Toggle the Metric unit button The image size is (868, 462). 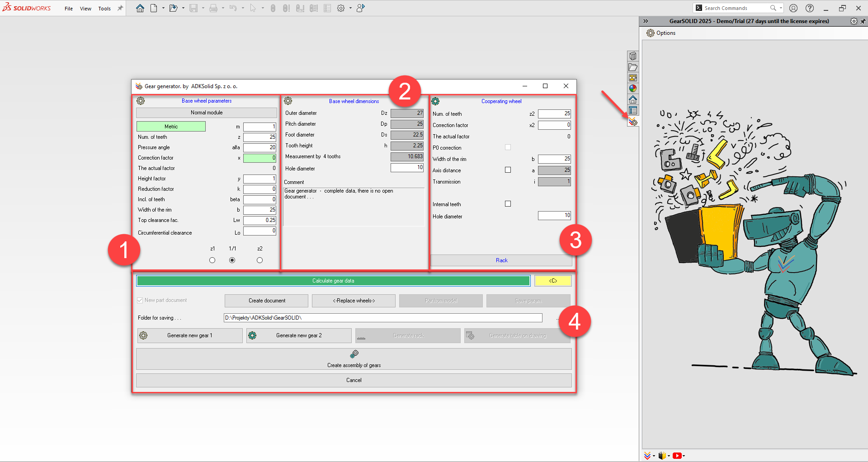(171, 127)
